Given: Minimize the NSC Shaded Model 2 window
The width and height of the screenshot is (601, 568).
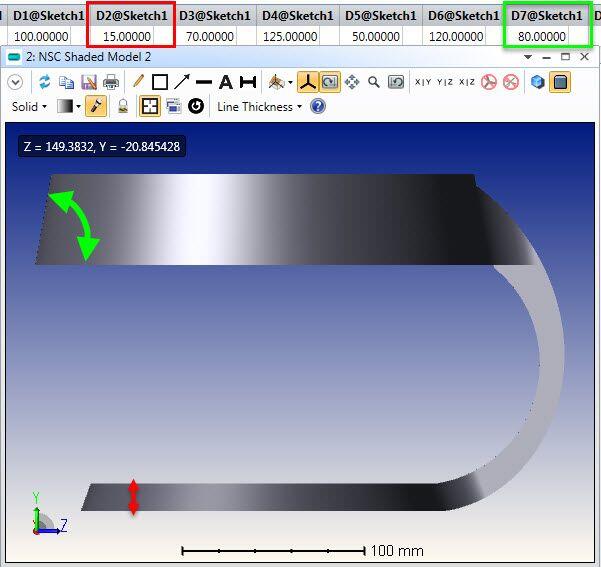Looking at the screenshot, I should point(547,57).
